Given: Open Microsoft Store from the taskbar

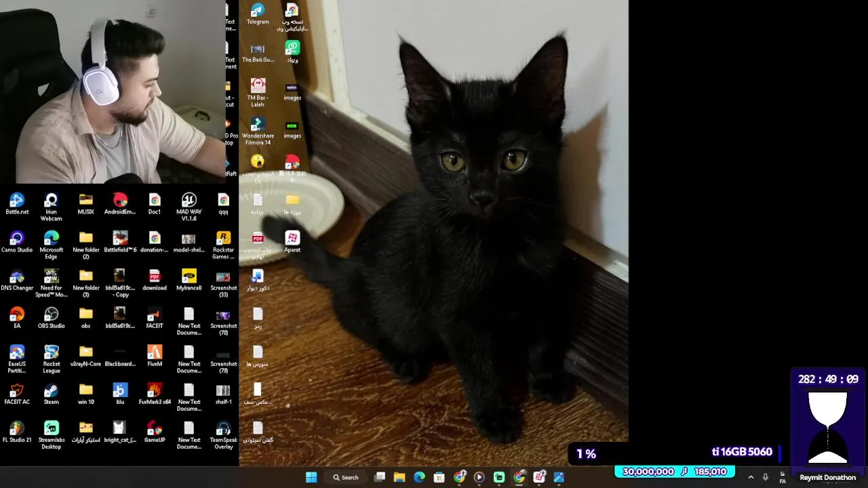Looking at the screenshot, I should click(x=439, y=477).
